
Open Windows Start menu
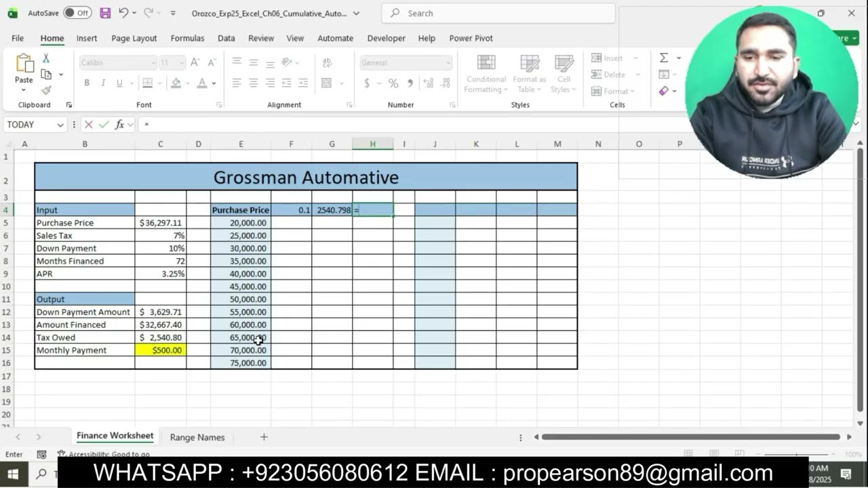pyautogui.click(x=13, y=473)
